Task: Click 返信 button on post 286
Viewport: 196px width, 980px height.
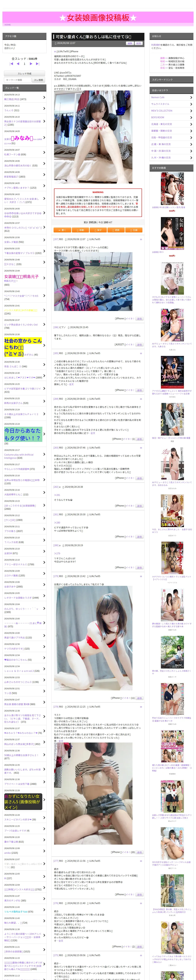Action: [x=139, y=345]
